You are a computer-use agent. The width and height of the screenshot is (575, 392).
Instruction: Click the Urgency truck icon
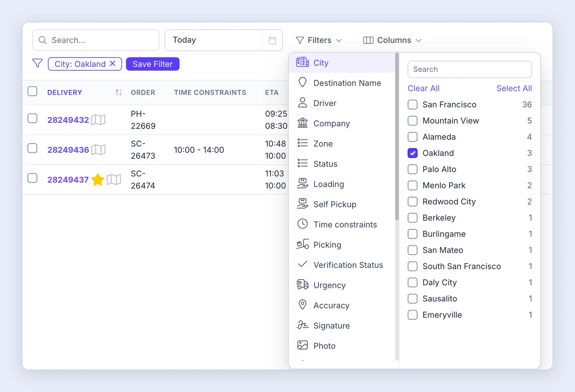[303, 285]
